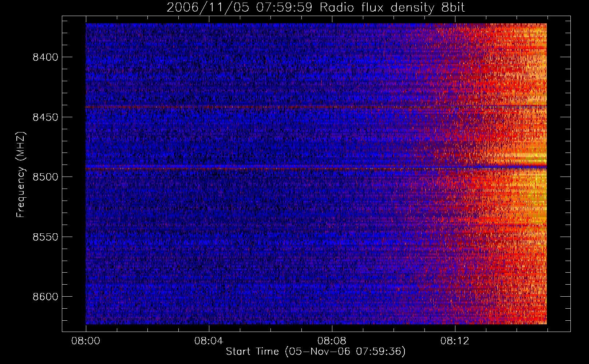
Task: Select the 8450 frequency axis label
Action: pyautogui.click(x=46, y=117)
